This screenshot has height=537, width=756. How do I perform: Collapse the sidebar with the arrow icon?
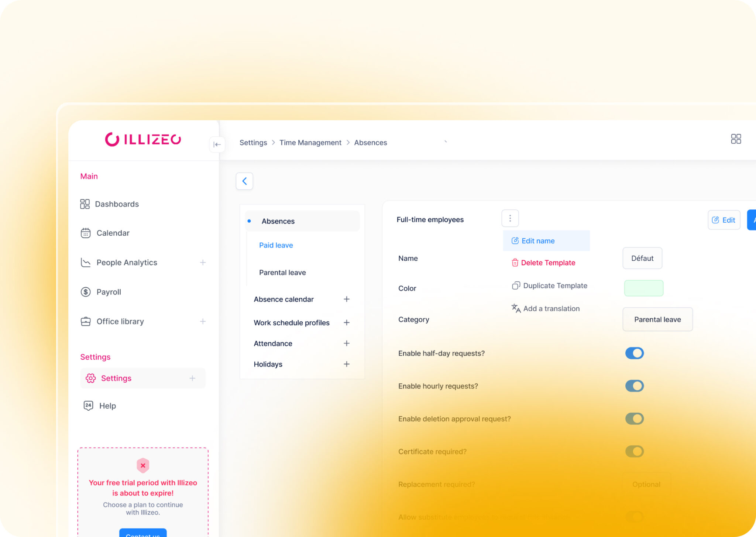tap(217, 144)
